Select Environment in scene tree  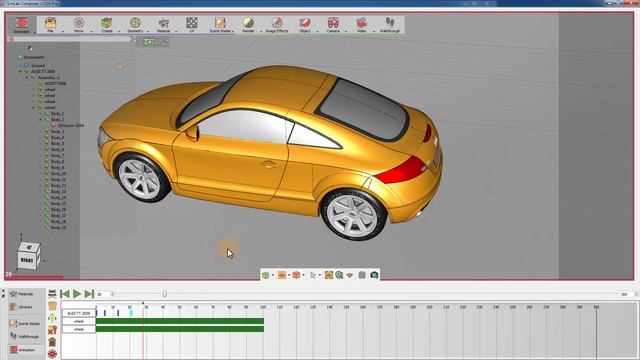[34, 57]
